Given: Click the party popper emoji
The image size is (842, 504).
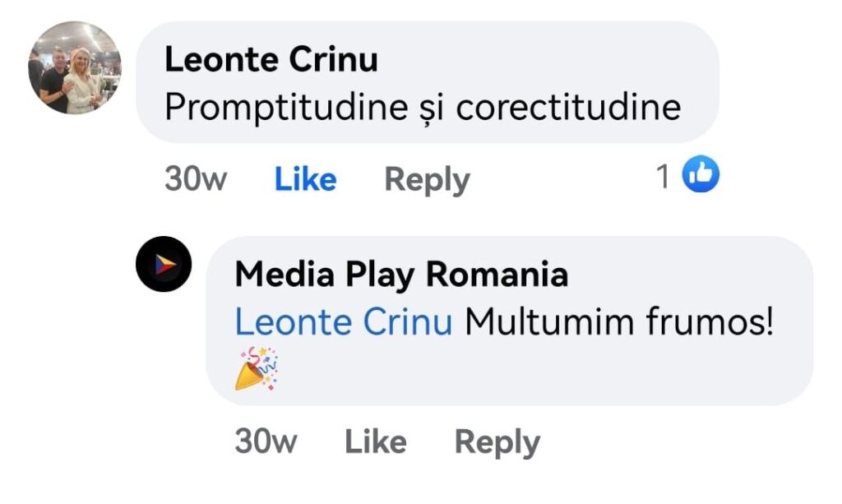Looking at the screenshot, I should 257,368.
